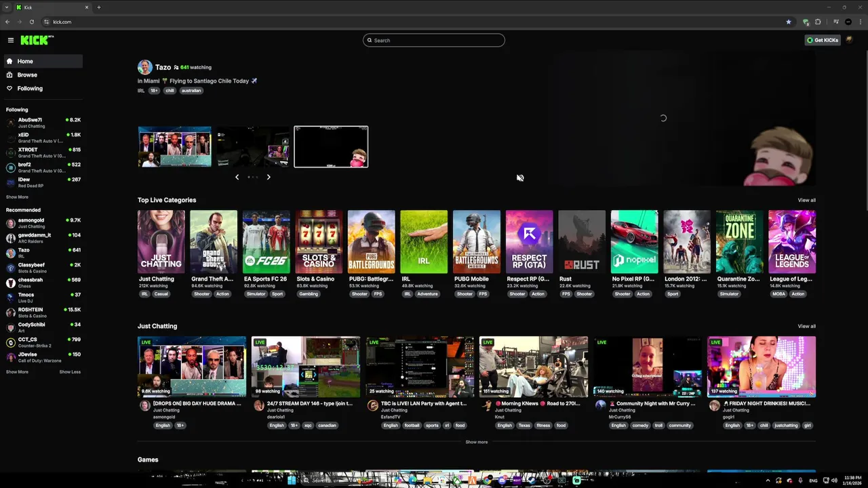
Task: Bookmark this page with the star icon
Action: (x=789, y=22)
